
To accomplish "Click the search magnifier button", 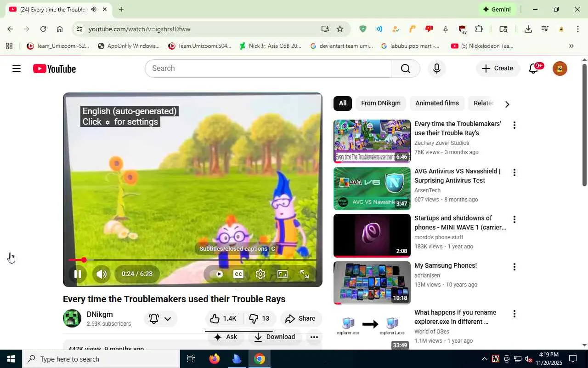I will pyautogui.click(x=405, y=69).
